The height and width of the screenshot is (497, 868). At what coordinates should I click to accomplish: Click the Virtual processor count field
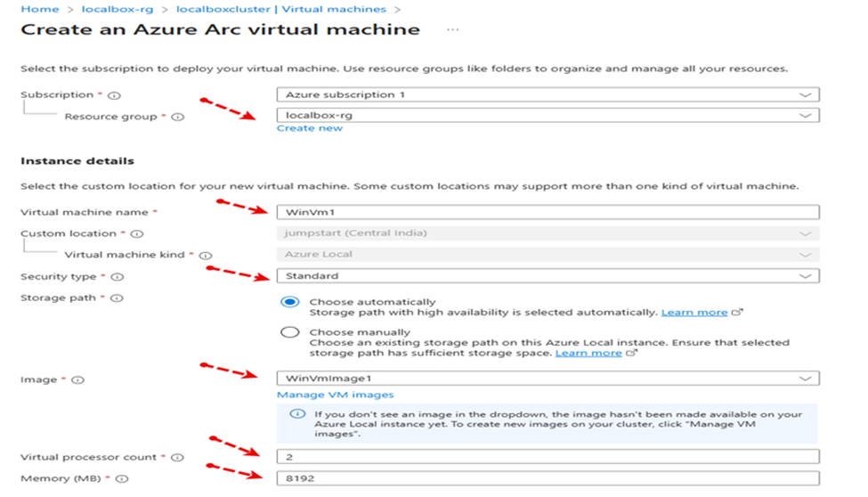[548, 457]
